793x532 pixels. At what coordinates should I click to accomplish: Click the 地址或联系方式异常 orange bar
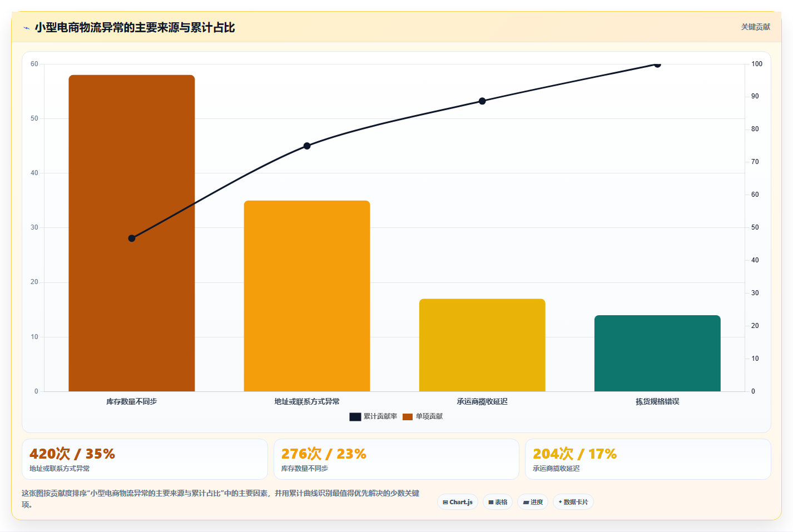click(307, 296)
